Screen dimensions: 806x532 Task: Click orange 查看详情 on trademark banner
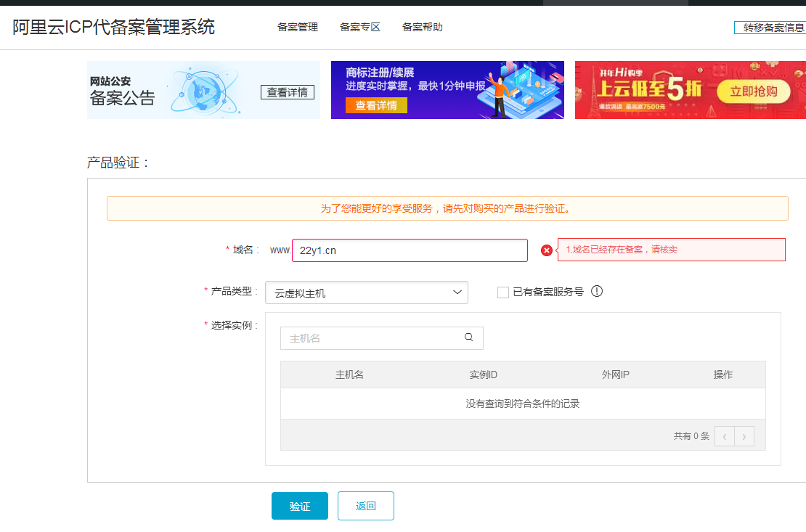[x=376, y=105]
